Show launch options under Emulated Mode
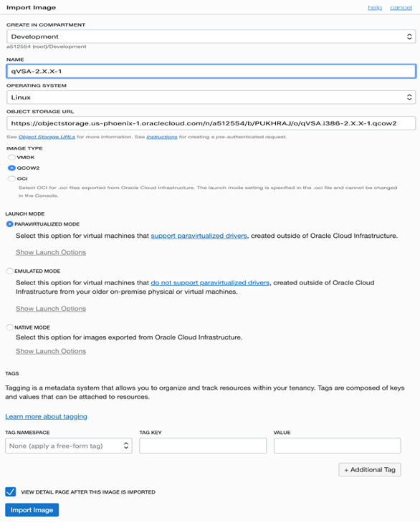This screenshot has height=523, width=420. click(x=51, y=309)
